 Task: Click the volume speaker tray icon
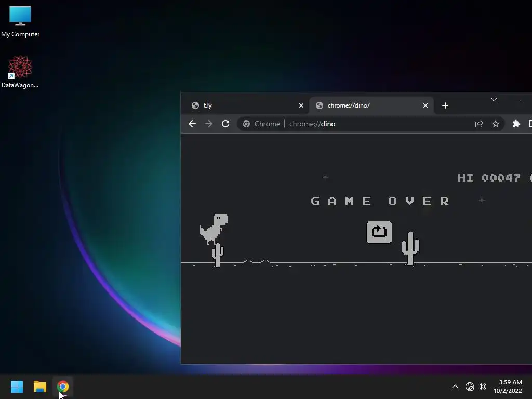[482, 387]
